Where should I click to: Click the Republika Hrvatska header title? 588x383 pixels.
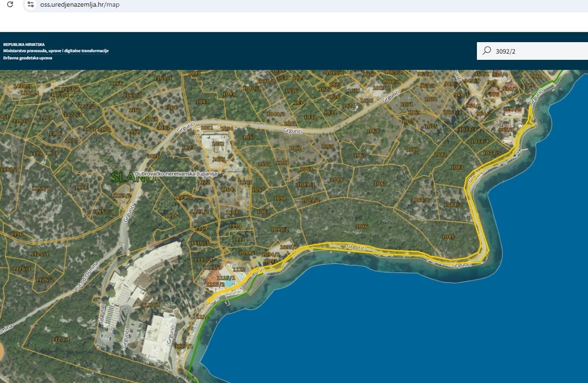[x=24, y=45]
